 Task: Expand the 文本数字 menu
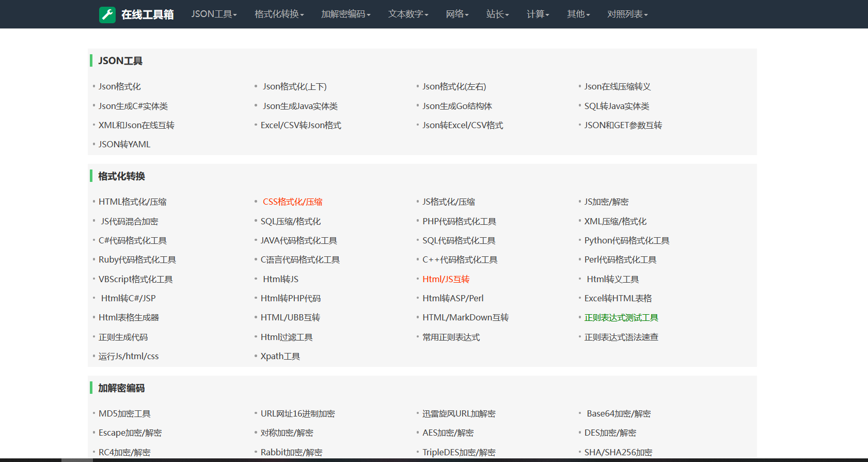click(408, 14)
